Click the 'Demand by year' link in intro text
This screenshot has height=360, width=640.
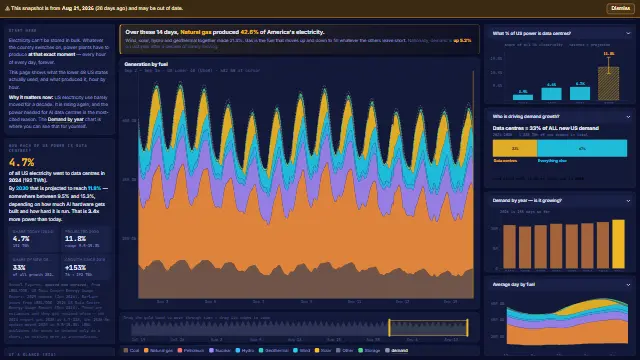[66, 119]
